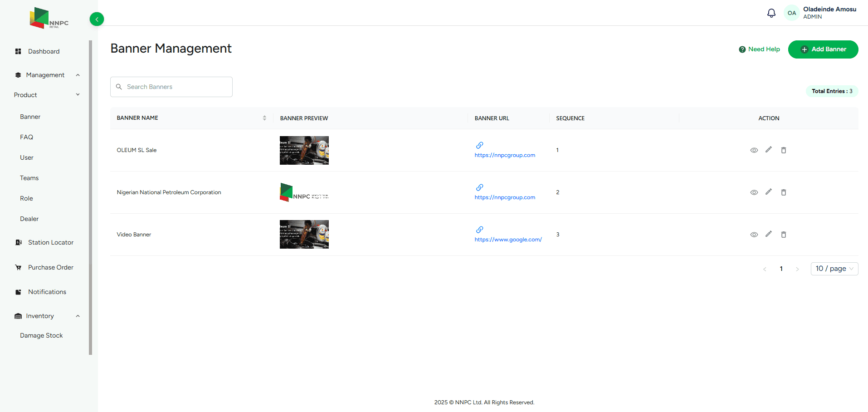Delete Nigerian National Petroleum Corporation banner
Viewport: 868px width, 412px height.
coord(783,192)
